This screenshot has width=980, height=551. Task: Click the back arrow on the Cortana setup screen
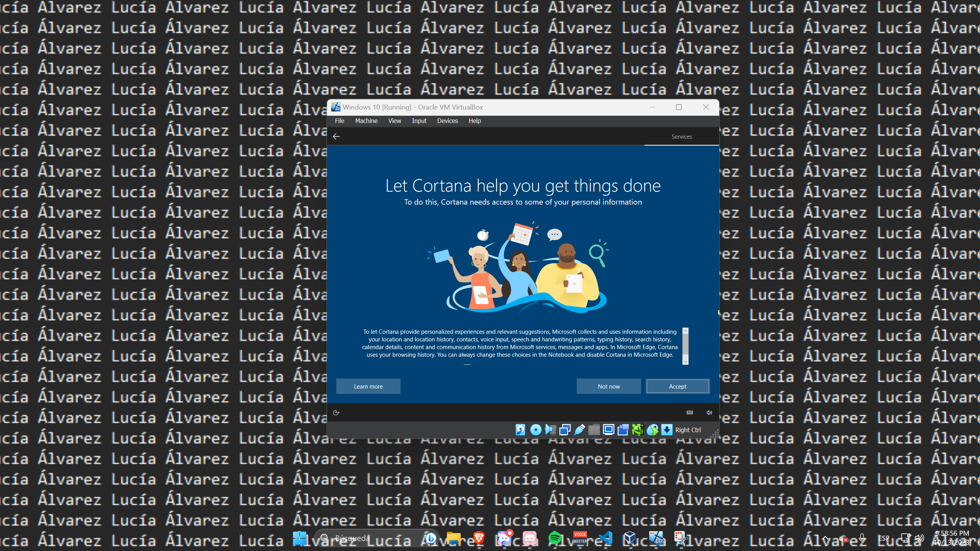click(336, 136)
